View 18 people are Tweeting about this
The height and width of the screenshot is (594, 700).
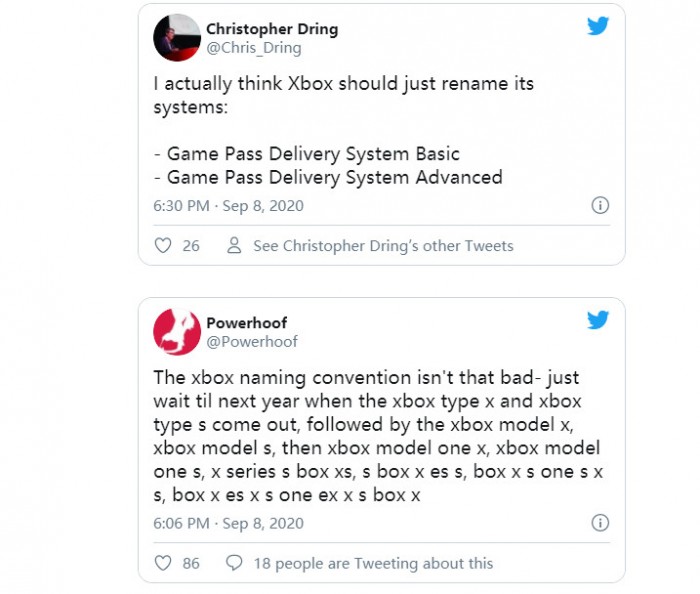pos(373,563)
